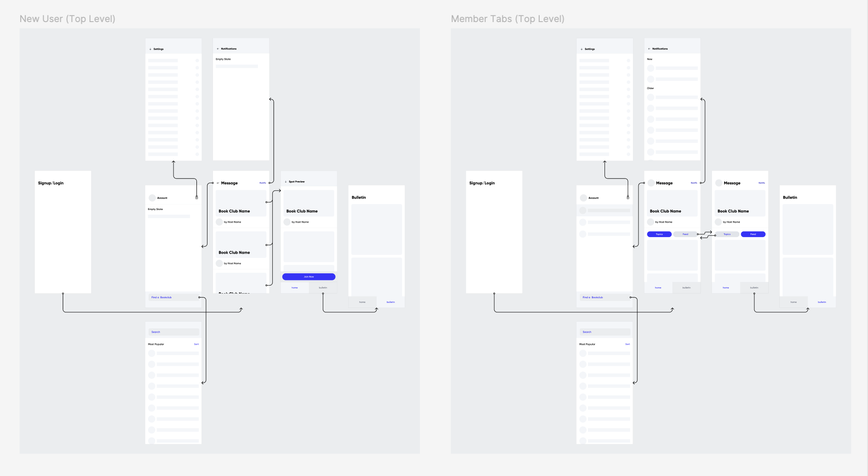868x476 pixels.
Task: Click back arrow in New User Notifications header
Action: [x=218, y=49]
